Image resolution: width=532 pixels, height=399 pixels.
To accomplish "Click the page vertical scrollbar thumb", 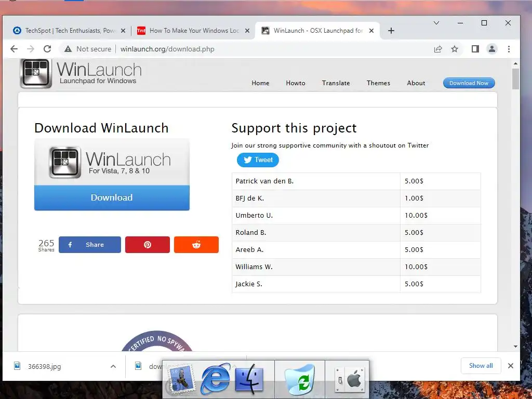I will pos(515,79).
